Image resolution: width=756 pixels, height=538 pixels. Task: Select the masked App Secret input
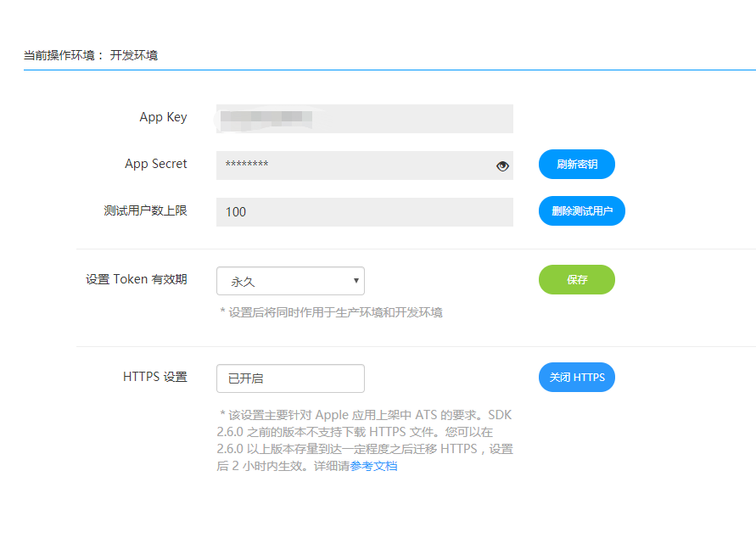pyautogui.click(x=356, y=165)
